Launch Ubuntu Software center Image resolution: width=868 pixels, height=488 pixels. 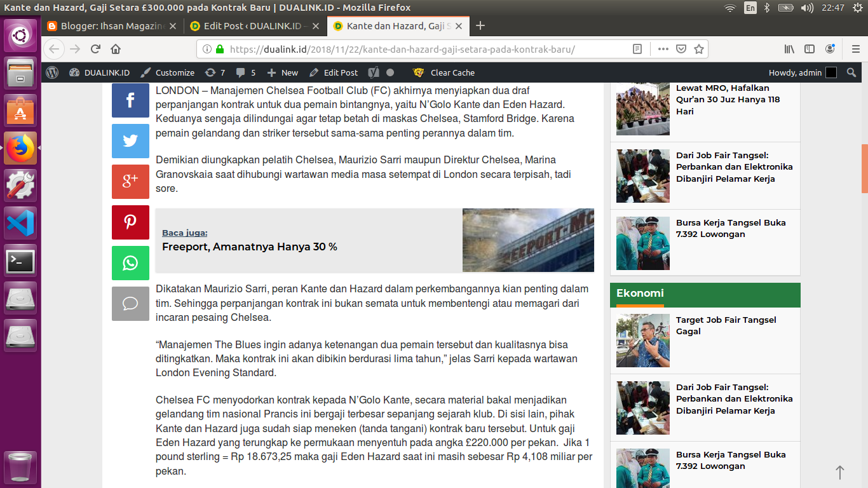click(x=21, y=111)
